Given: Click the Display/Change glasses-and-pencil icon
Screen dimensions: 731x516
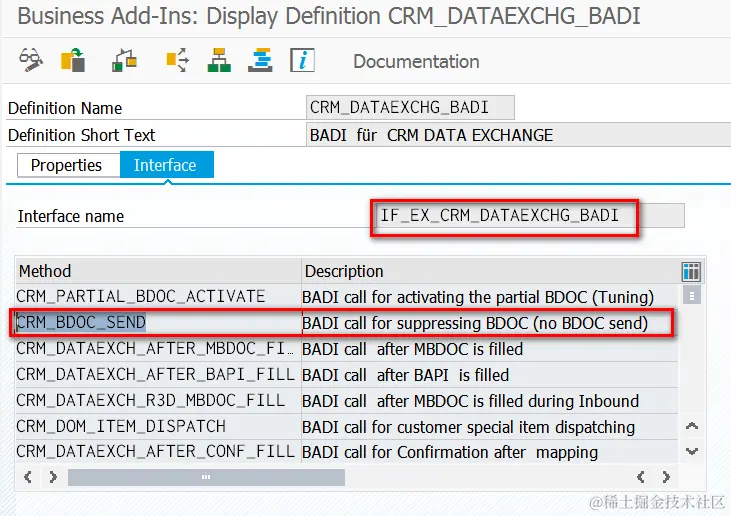Looking at the screenshot, I should click(x=31, y=60).
